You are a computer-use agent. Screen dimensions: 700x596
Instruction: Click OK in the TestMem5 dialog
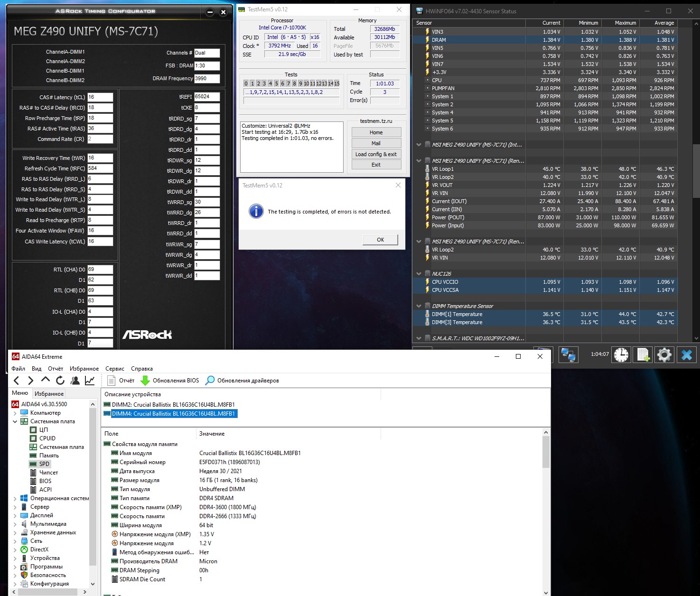point(380,240)
